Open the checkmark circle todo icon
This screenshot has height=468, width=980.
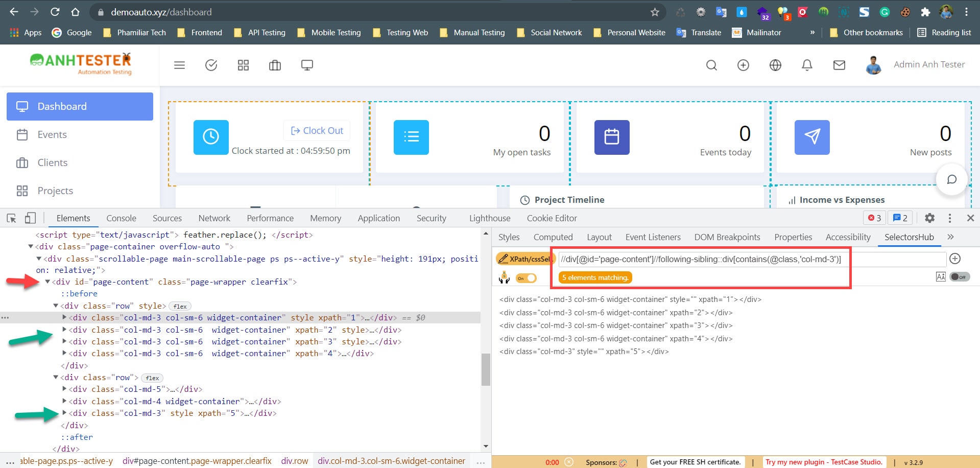[211, 65]
